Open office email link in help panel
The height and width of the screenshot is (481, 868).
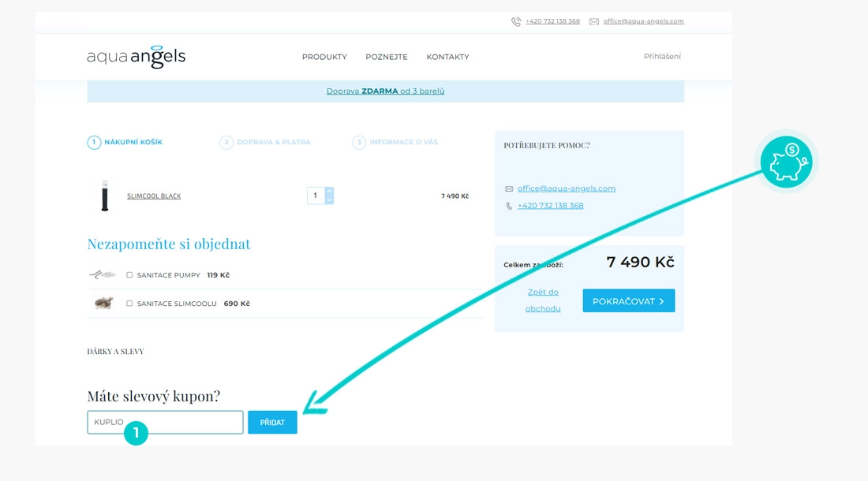pos(567,188)
